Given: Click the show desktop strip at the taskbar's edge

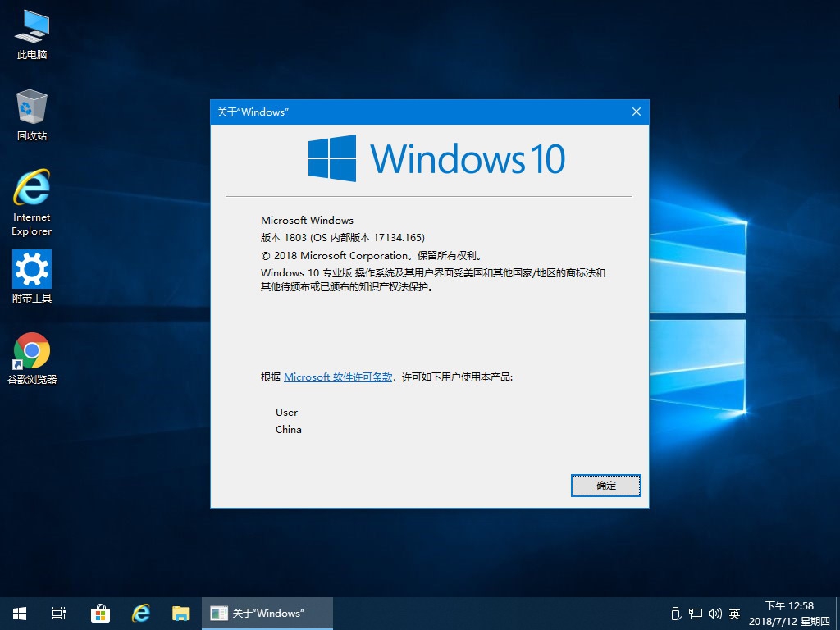Looking at the screenshot, I should [x=837, y=614].
